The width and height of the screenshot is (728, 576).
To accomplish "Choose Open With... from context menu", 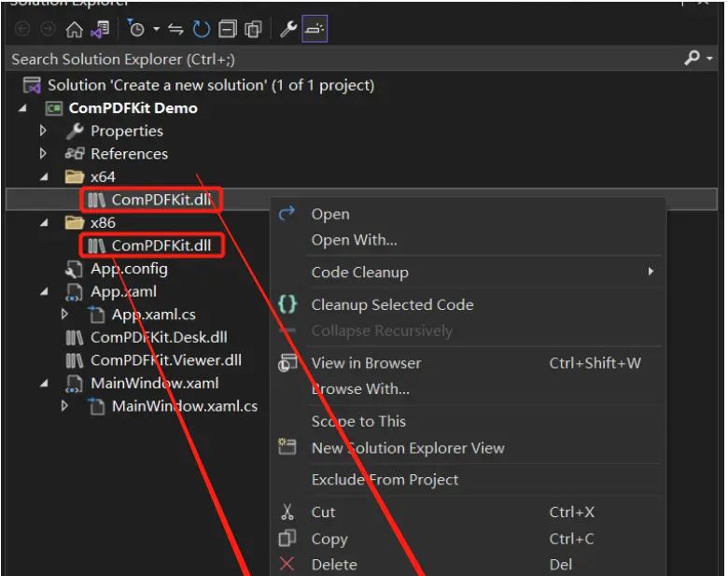I will 354,240.
